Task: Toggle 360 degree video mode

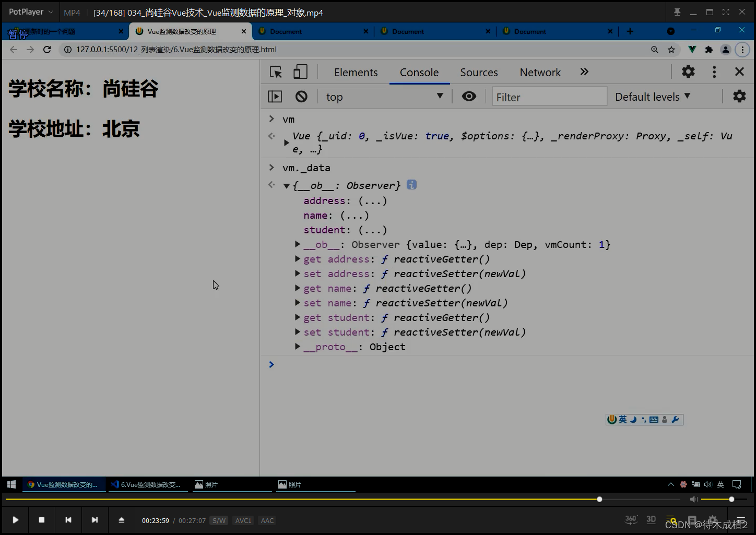Action: pos(631,519)
